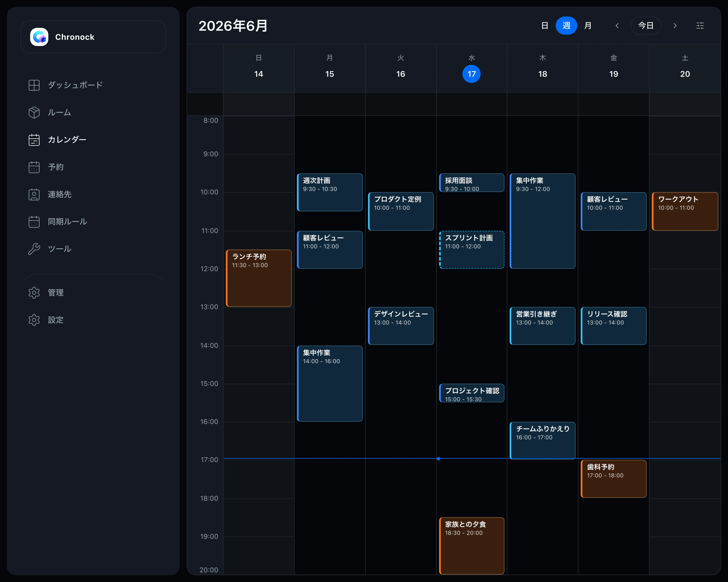Screen dimensions: 728x582
Task: Open Monday 顧客レビュー 11:00 event
Action: point(330,250)
